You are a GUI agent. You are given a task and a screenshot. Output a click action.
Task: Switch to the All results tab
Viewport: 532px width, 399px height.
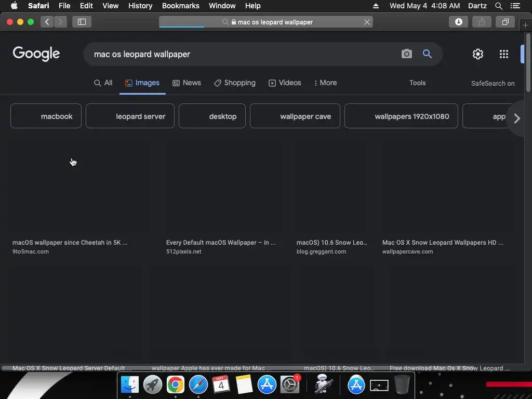coord(103,83)
